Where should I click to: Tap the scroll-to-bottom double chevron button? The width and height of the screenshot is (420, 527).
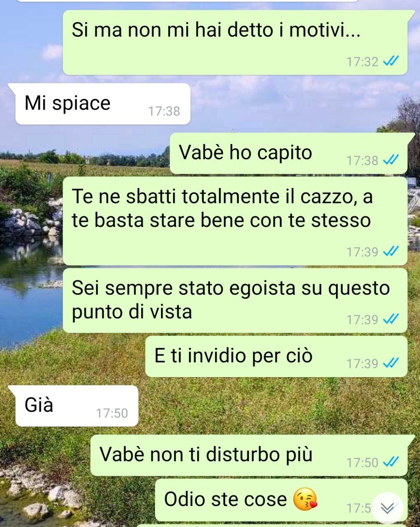tap(387, 508)
